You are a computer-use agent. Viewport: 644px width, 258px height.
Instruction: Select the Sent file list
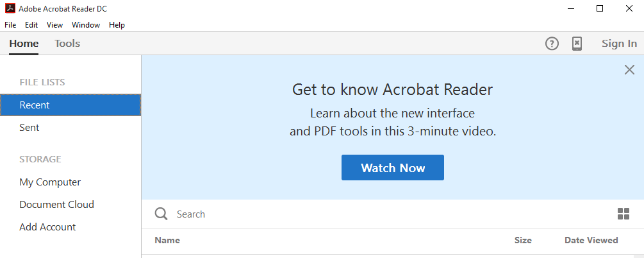(29, 128)
